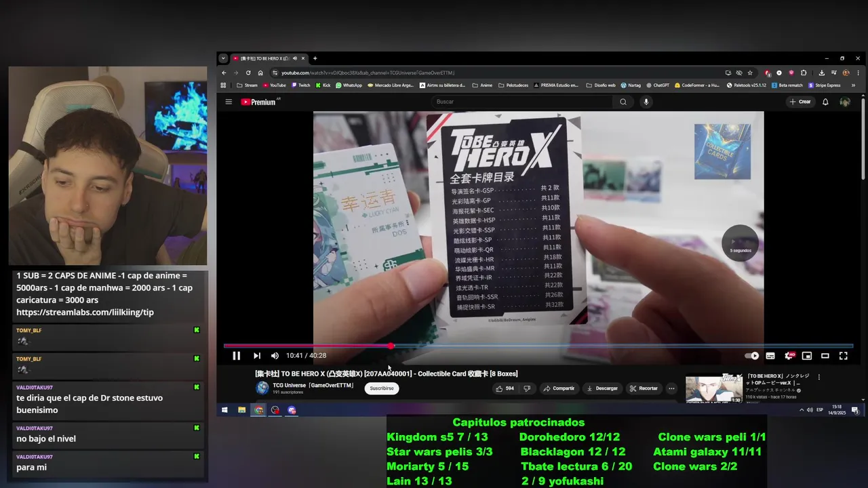Switch to miniplayer mode
868x488 pixels.
807,356
